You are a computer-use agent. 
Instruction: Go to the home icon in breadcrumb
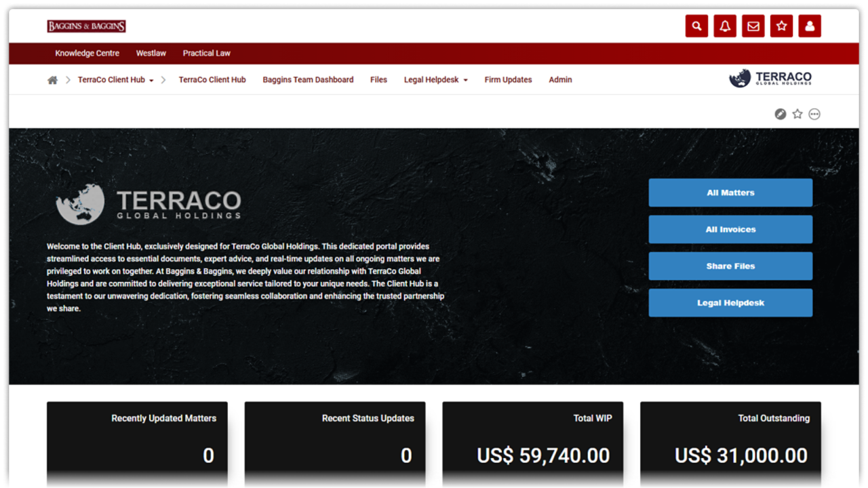(52, 80)
